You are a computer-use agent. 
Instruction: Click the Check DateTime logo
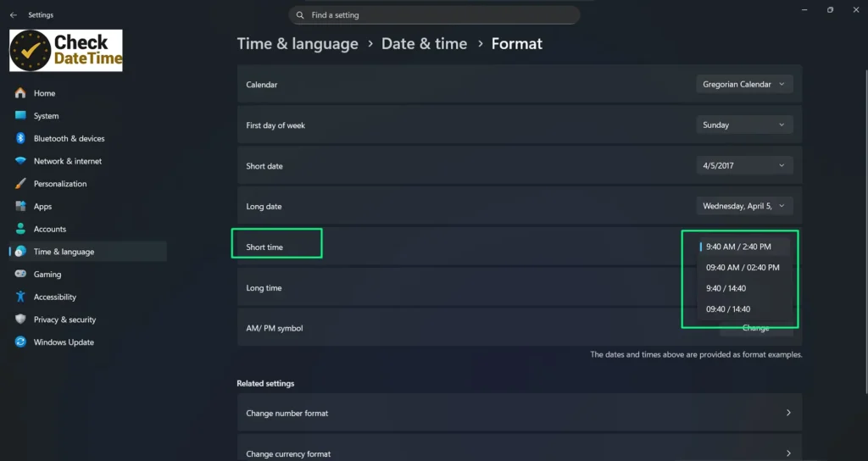coord(66,50)
